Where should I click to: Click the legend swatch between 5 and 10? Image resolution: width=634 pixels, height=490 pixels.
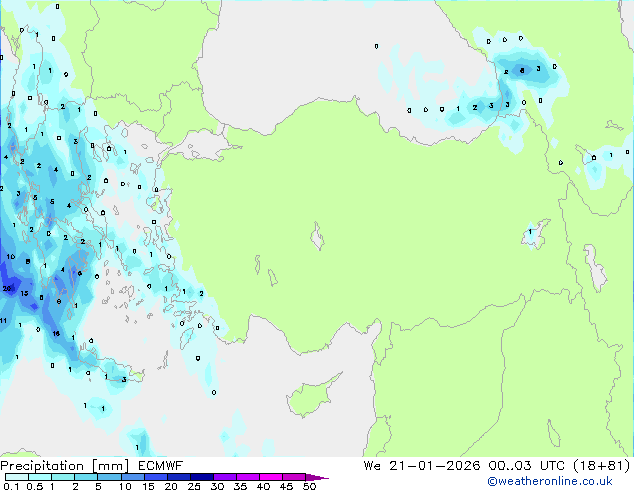tap(110, 477)
